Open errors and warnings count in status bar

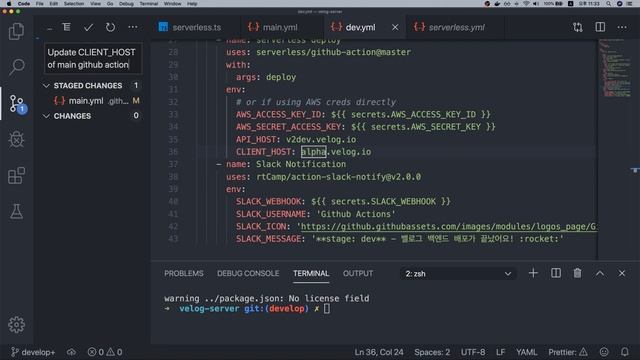[105, 352]
